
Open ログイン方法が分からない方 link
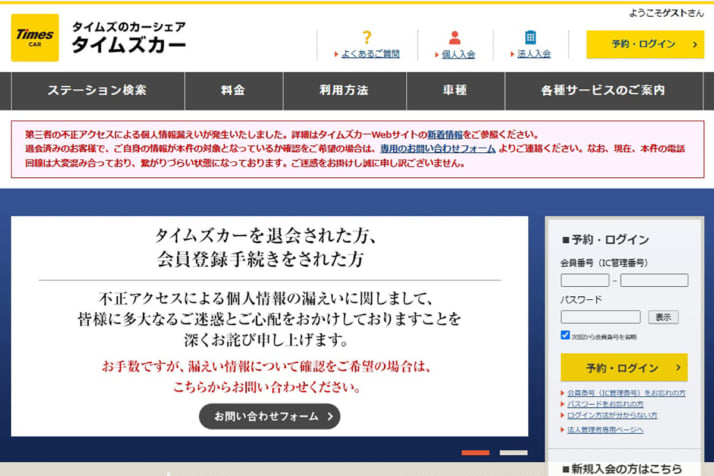pyautogui.click(x=612, y=415)
